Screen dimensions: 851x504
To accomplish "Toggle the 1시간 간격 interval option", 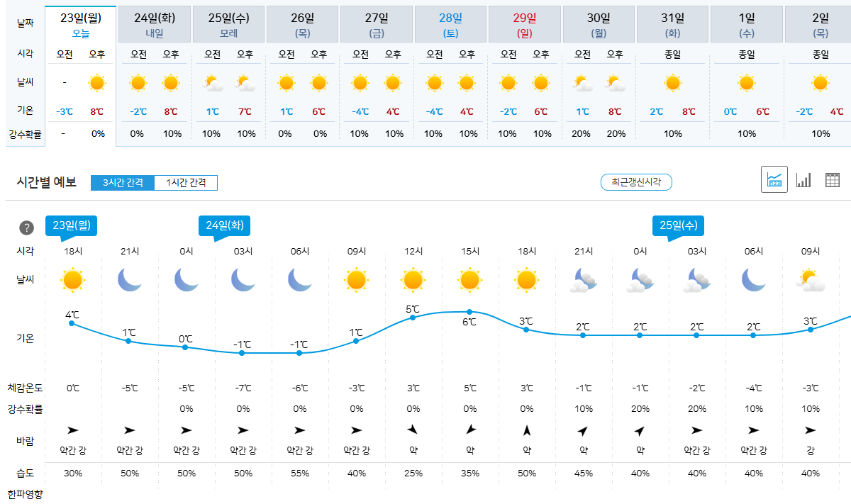I will 187,182.
